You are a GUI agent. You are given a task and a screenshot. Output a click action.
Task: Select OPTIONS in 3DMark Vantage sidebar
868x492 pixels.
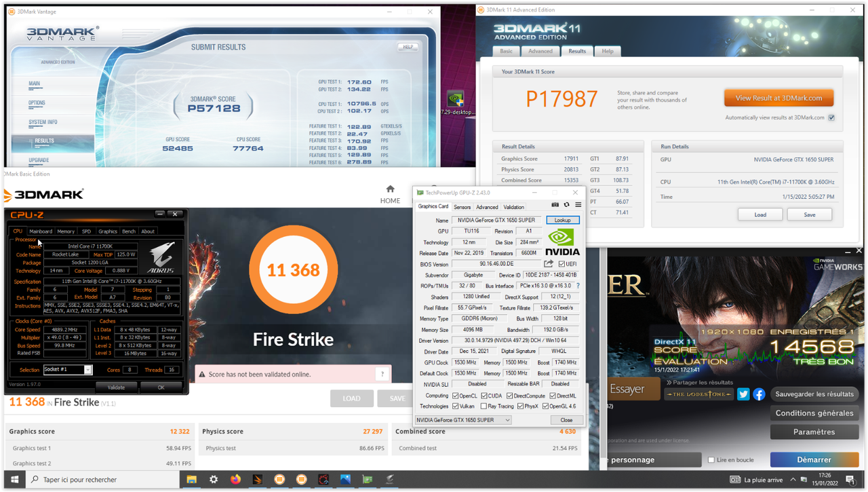click(37, 103)
